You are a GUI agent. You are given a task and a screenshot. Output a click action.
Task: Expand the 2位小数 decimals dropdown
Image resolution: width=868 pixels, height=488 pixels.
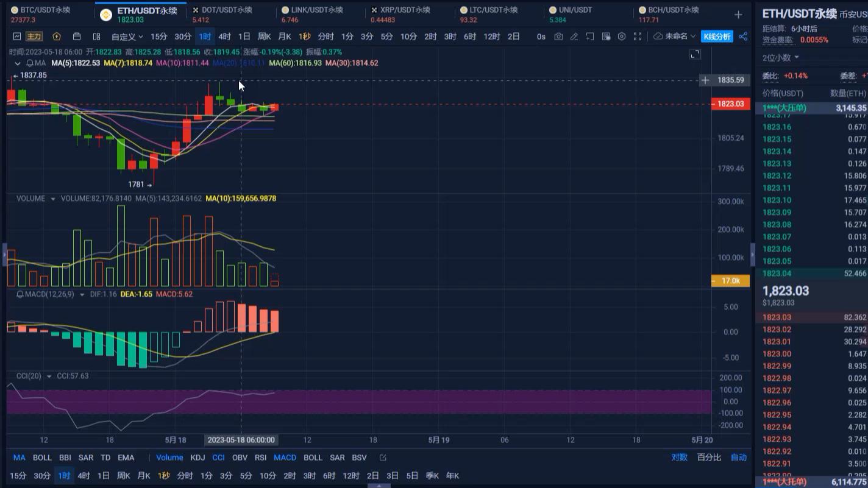tap(780, 57)
